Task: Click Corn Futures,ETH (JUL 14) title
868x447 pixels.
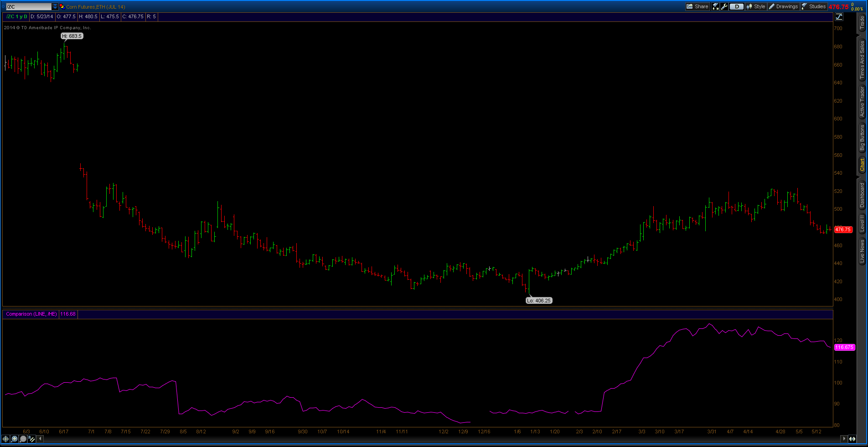Action: 96,7
